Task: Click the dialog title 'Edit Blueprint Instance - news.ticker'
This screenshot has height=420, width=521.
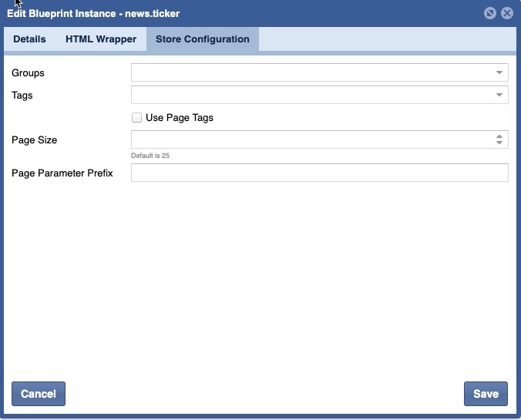Action: [93, 14]
